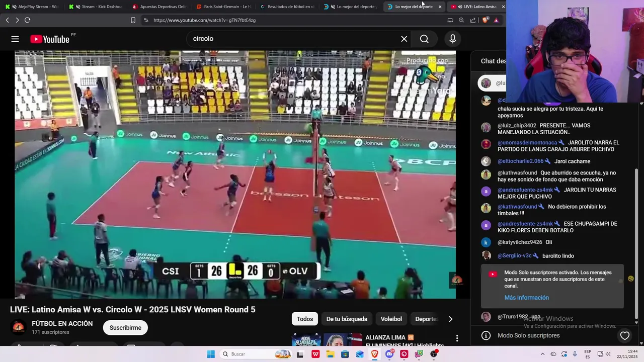The height and width of the screenshot is (362, 644).
Task: Click @luiz_chip3402 username in chat
Action: click(x=517, y=126)
